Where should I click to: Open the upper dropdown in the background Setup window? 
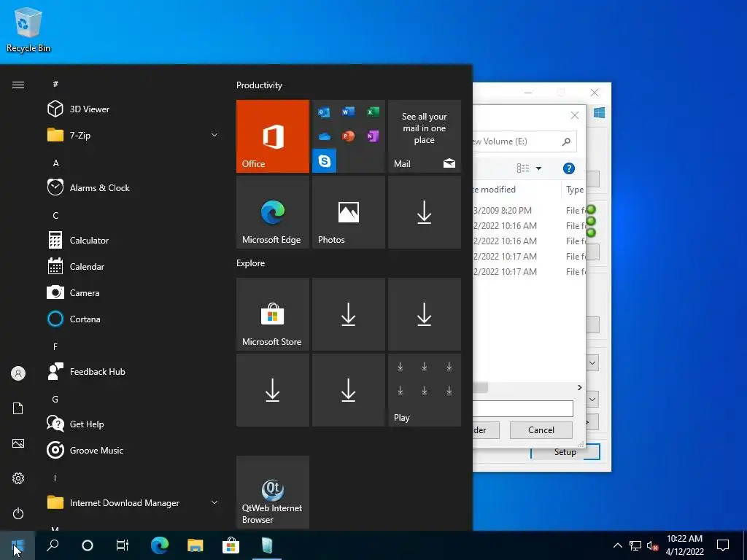[592, 363]
